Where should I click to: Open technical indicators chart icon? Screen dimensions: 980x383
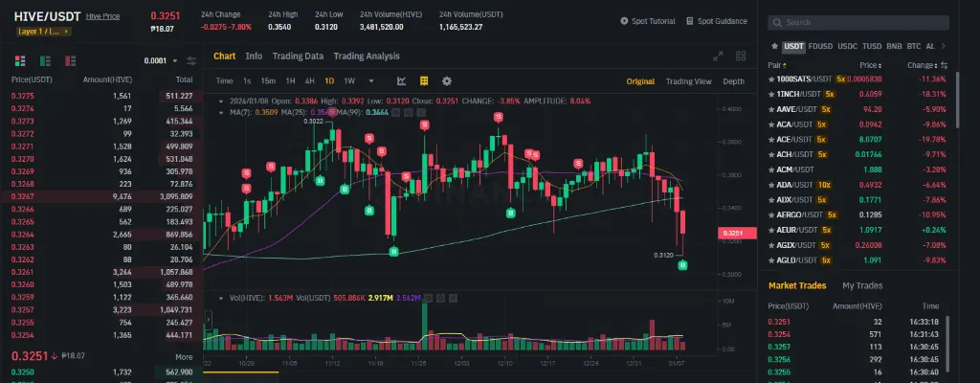tap(402, 81)
